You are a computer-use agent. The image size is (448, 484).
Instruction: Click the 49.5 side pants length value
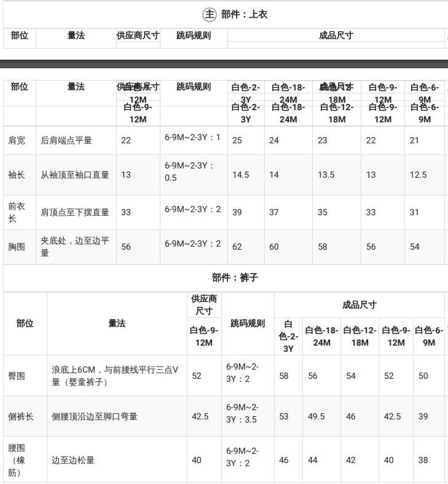point(316,416)
